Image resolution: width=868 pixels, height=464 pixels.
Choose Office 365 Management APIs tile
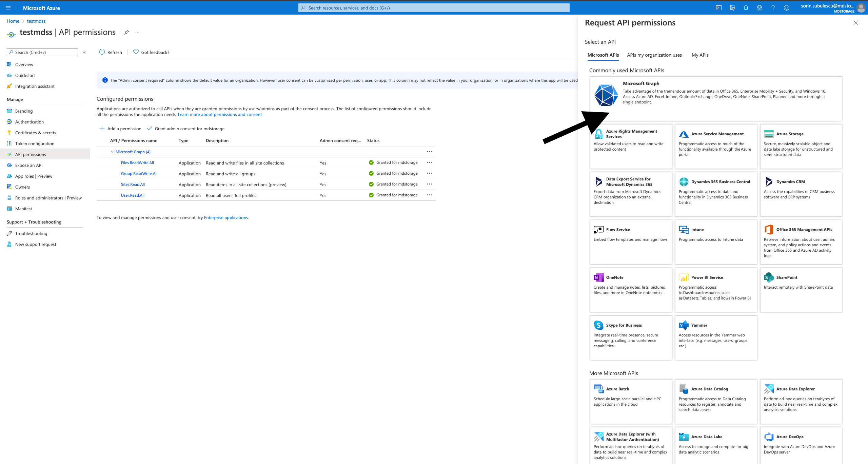point(801,242)
